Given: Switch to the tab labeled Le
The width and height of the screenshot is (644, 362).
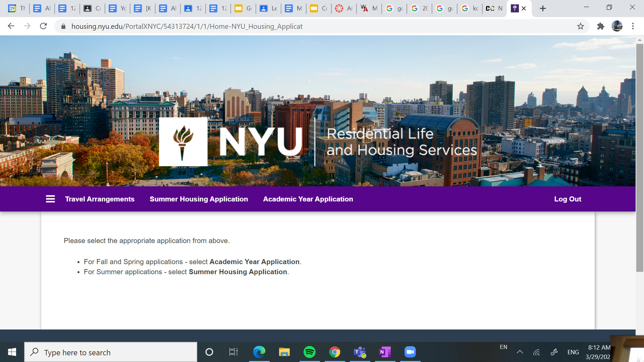Looking at the screenshot, I should pos(268,8).
